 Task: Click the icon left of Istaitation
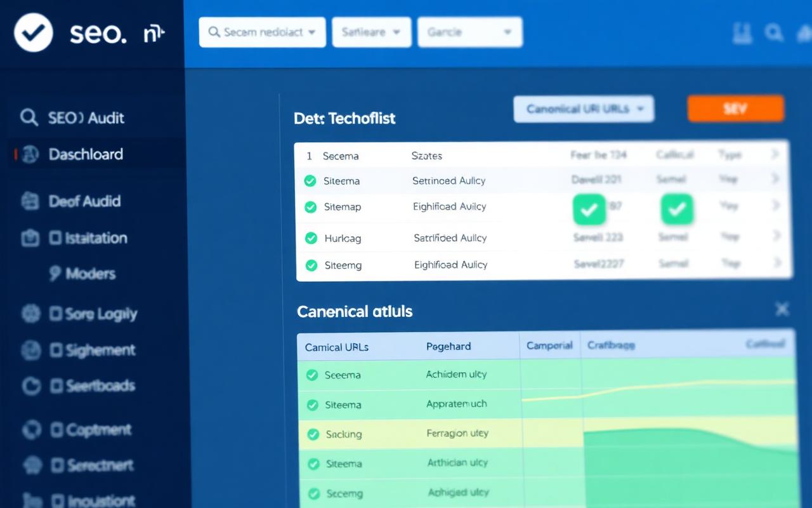30,238
